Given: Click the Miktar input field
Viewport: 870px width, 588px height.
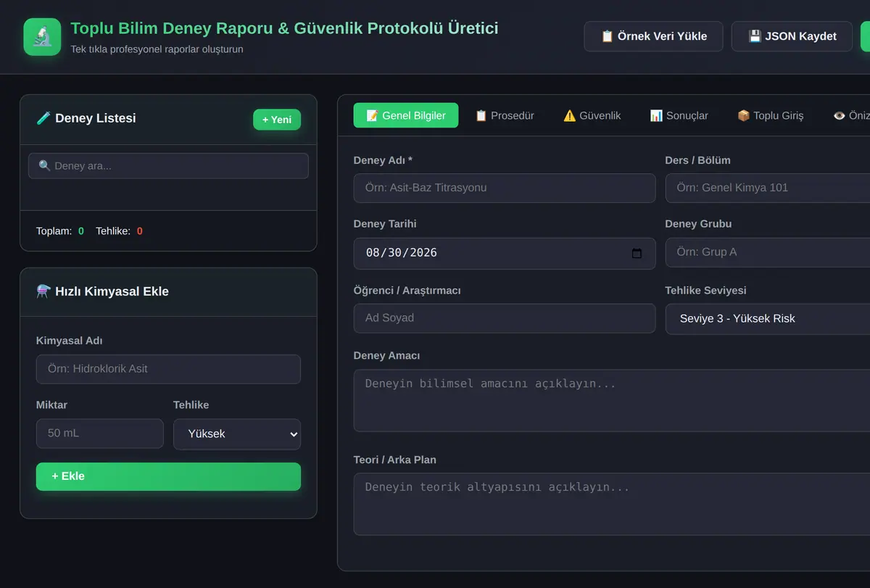Looking at the screenshot, I should click(100, 434).
